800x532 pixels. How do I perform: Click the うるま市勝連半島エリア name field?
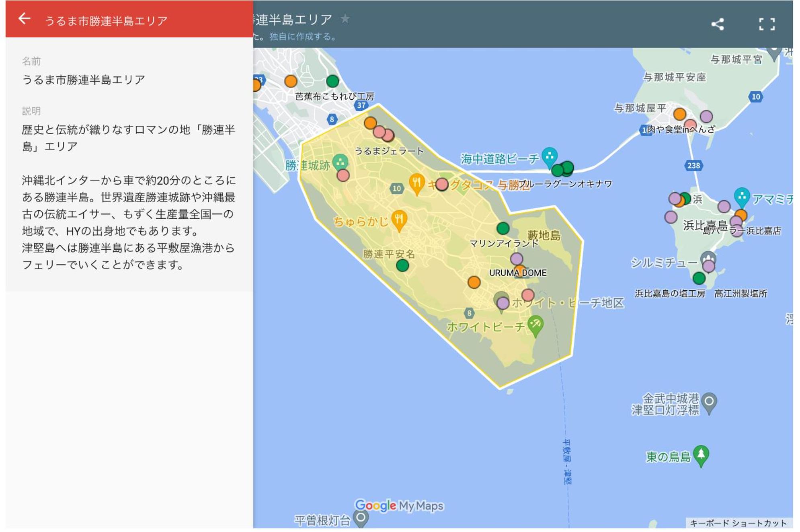[x=83, y=80]
